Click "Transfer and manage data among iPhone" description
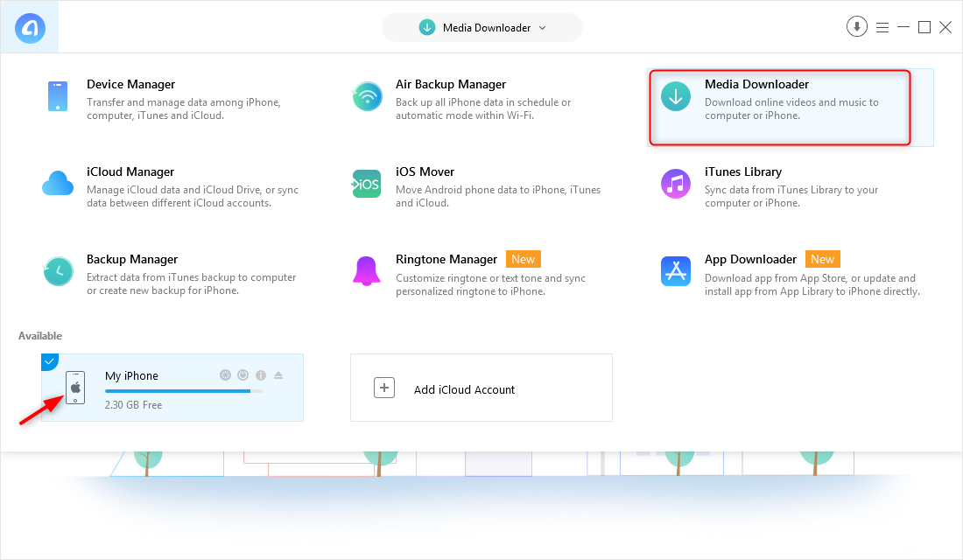The height and width of the screenshot is (560, 963). (184, 108)
